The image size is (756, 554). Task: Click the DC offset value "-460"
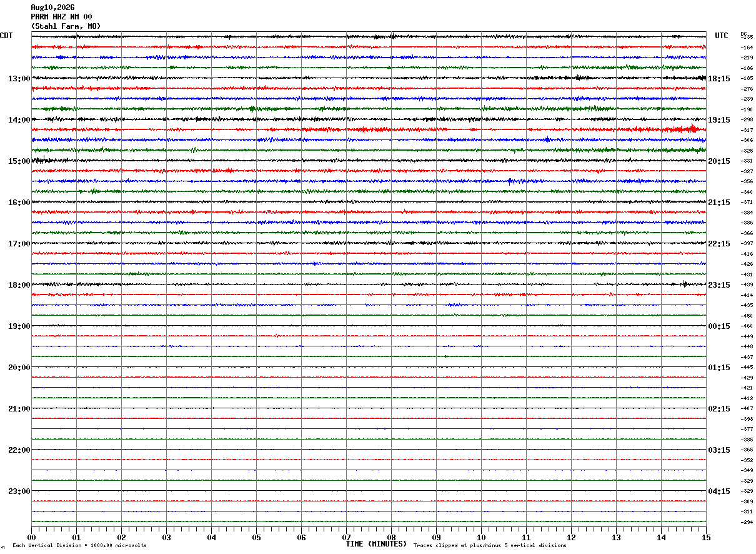pos(747,326)
